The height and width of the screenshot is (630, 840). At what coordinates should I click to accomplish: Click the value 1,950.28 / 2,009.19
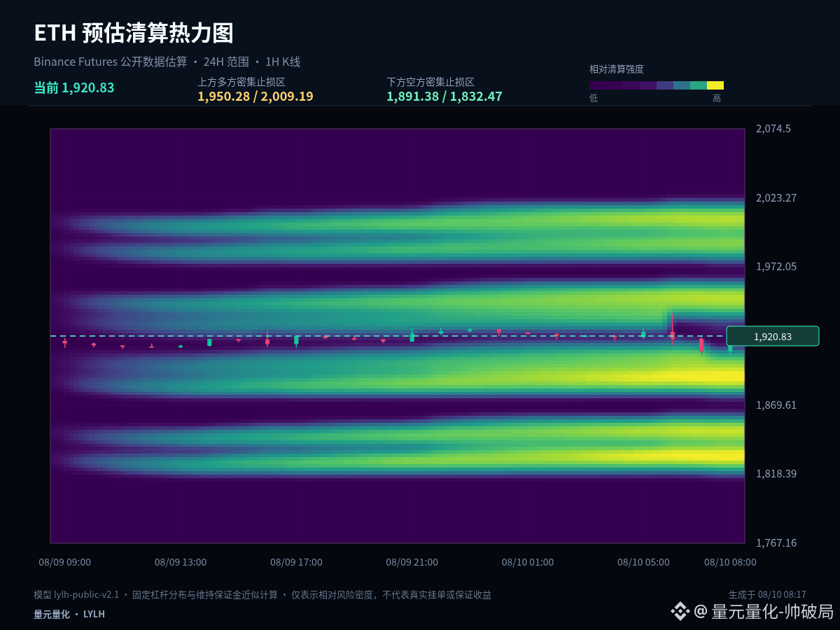[255, 97]
